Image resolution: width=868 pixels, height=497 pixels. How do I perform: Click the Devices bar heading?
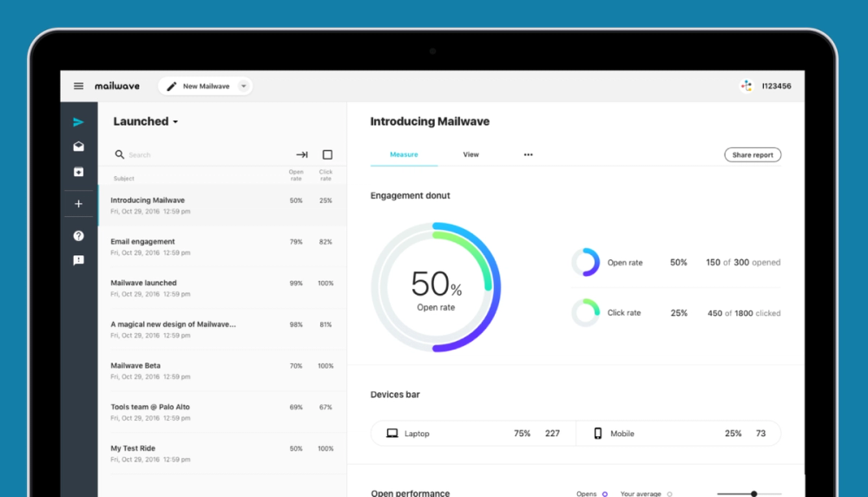coord(395,395)
